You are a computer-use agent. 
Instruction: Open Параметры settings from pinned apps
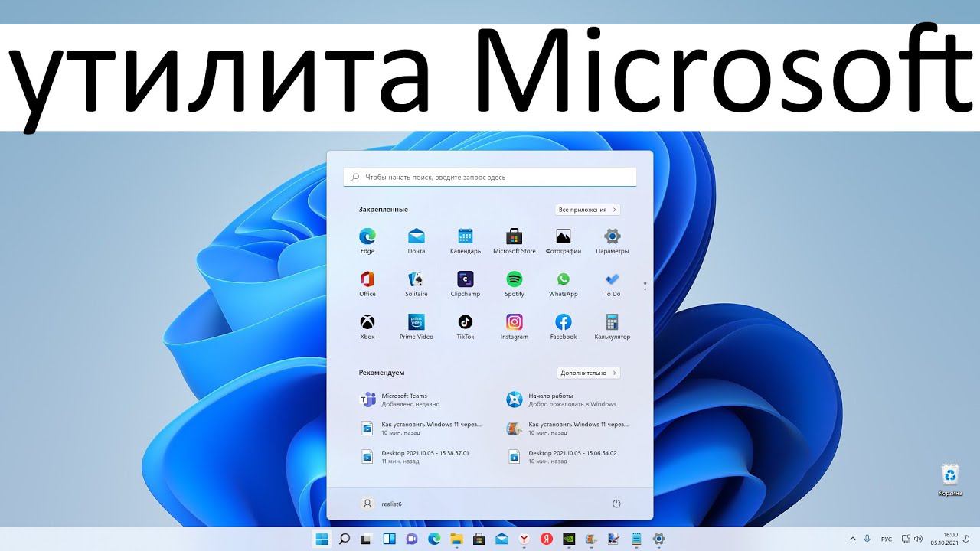click(612, 240)
